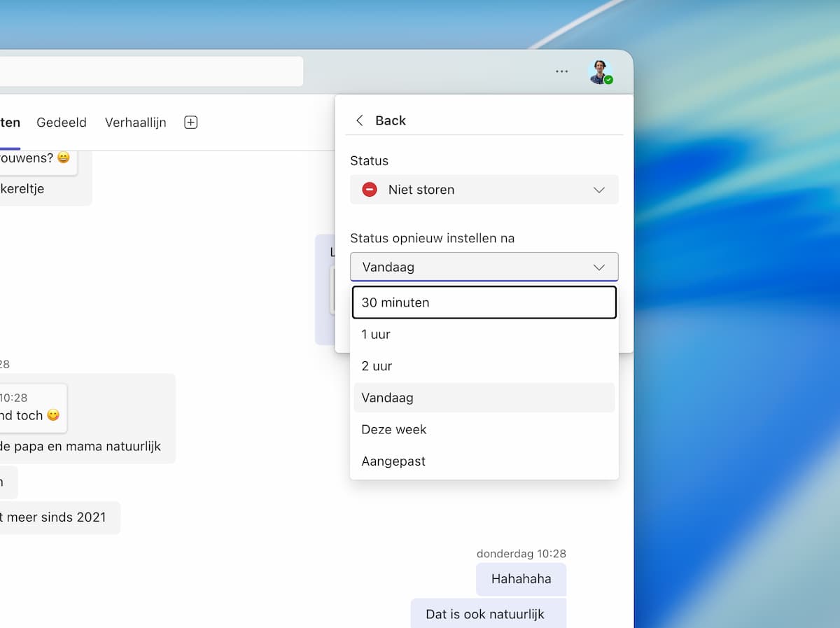Click the plus icon to add tab
Image resolution: width=840 pixels, height=628 pixels.
click(x=190, y=123)
